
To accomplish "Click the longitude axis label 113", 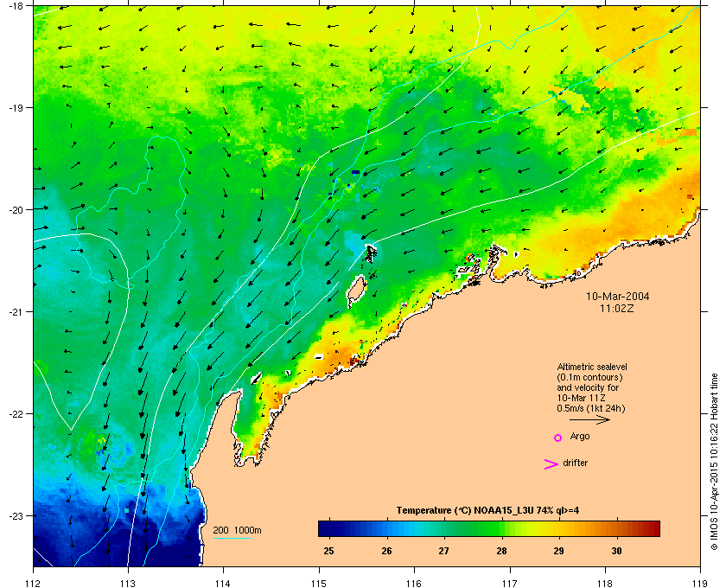I will (x=128, y=583).
